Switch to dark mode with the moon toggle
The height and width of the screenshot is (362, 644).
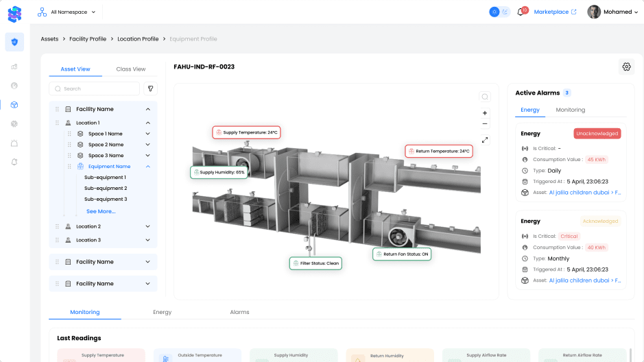click(505, 12)
